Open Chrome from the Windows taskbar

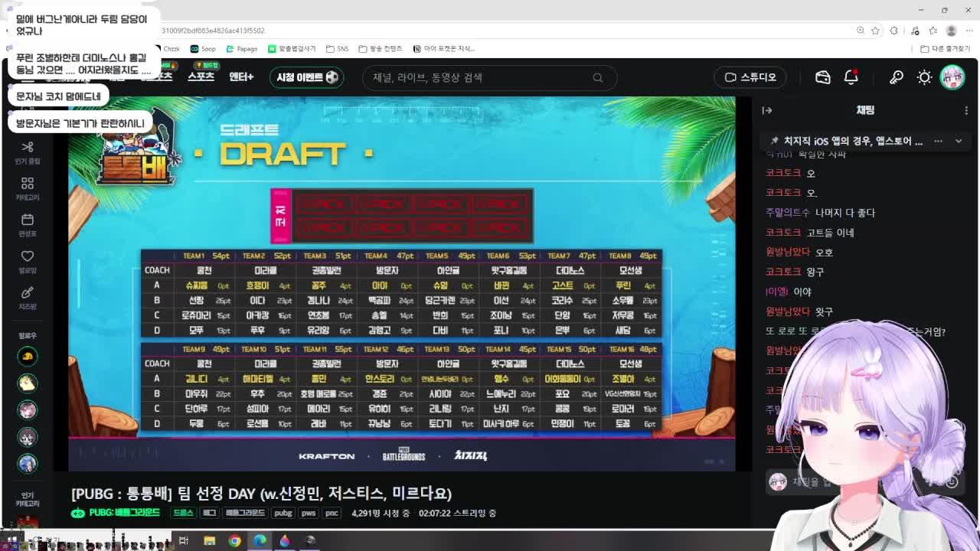[234, 540]
